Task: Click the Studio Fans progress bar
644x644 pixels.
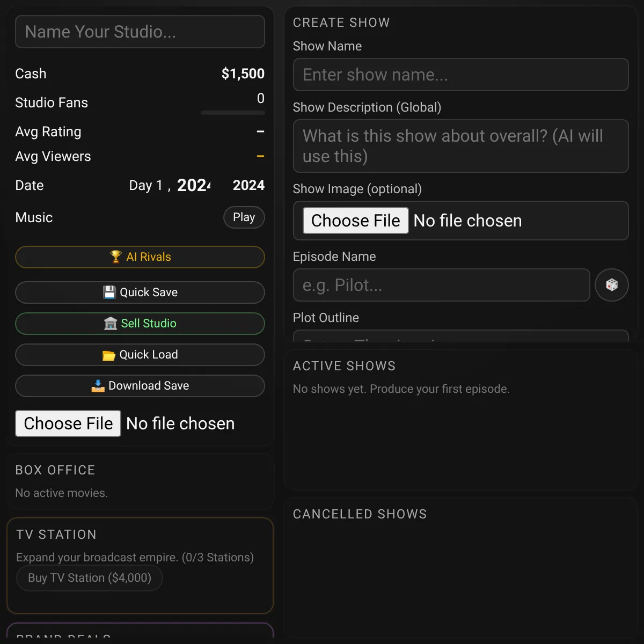Action: [232, 113]
